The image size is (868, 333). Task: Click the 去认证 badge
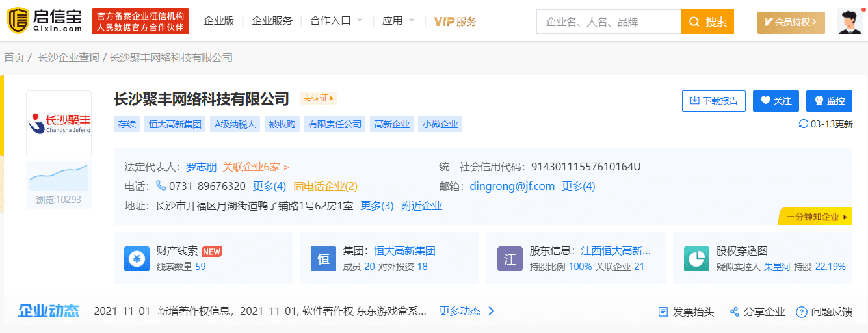click(318, 99)
